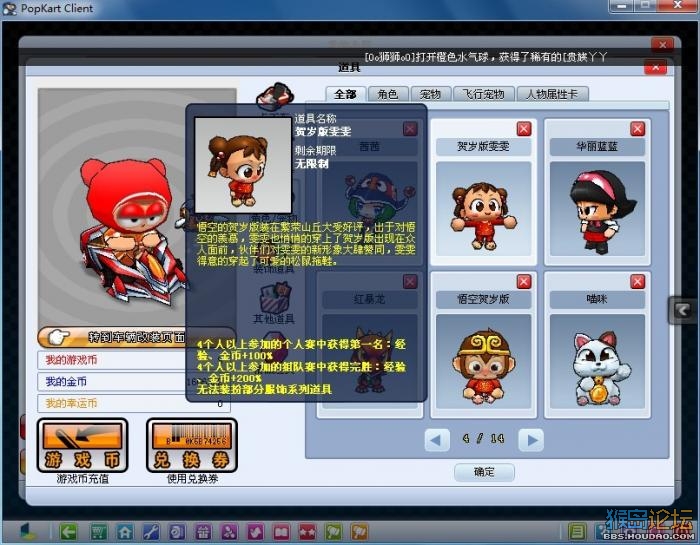Open the red book icon
700x545 pixels.
(x=281, y=532)
